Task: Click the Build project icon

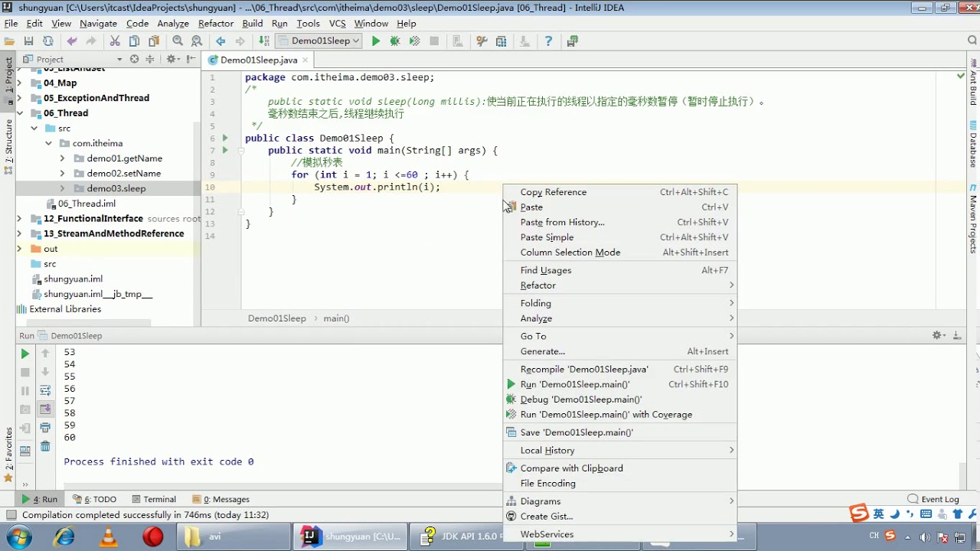Action: (x=264, y=41)
